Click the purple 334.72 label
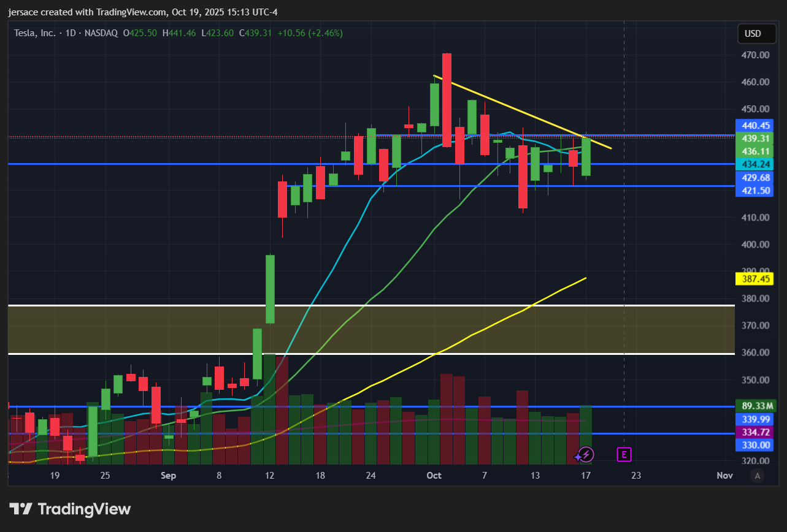Screen dimensions: 787x532 [x=756, y=432]
